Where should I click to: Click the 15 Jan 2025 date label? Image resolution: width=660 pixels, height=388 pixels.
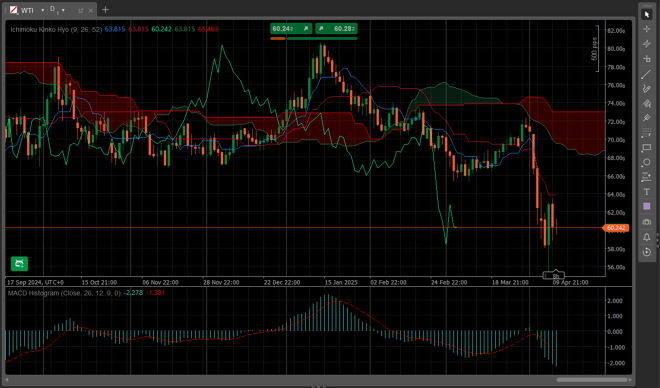[341, 282]
